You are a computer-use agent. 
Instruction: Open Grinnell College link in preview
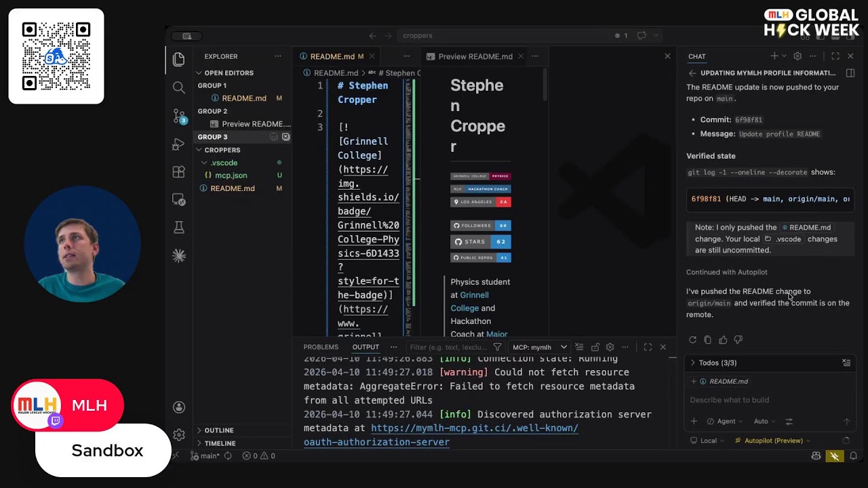pos(470,302)
